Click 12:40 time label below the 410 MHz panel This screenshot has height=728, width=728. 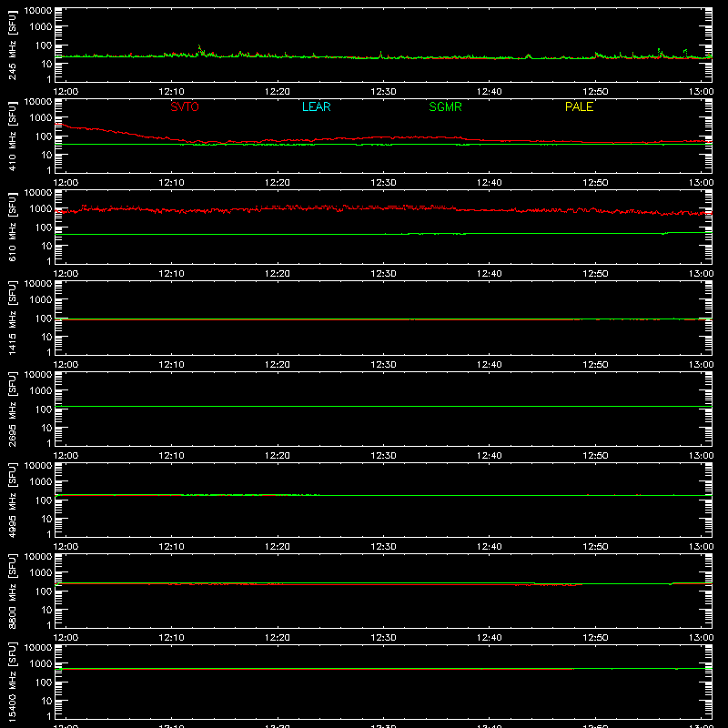(x=490, y=183)
